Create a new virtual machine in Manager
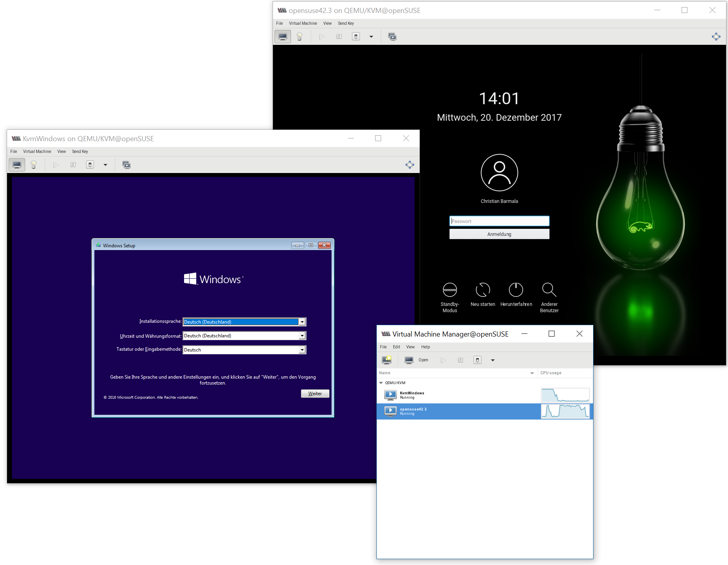 (387, 360)
